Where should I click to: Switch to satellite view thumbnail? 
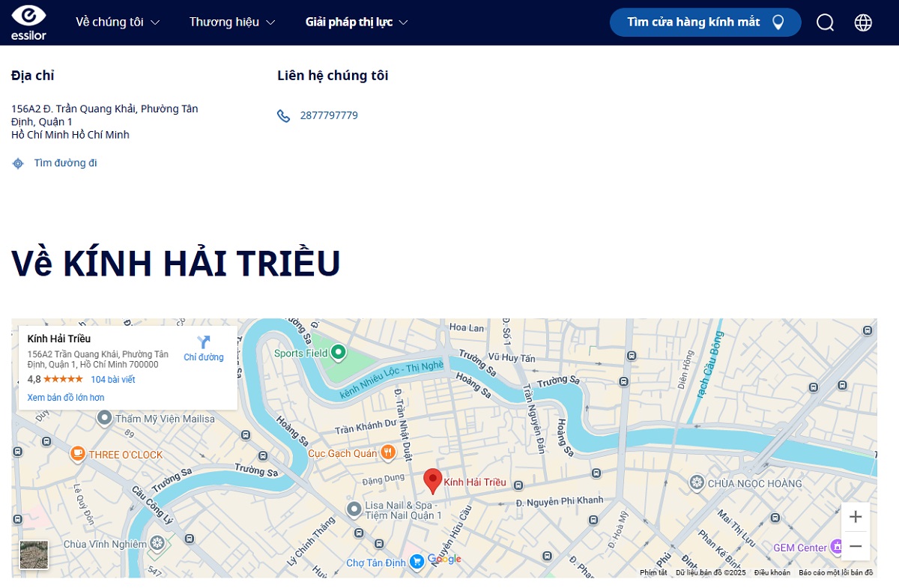click(34, 555)
